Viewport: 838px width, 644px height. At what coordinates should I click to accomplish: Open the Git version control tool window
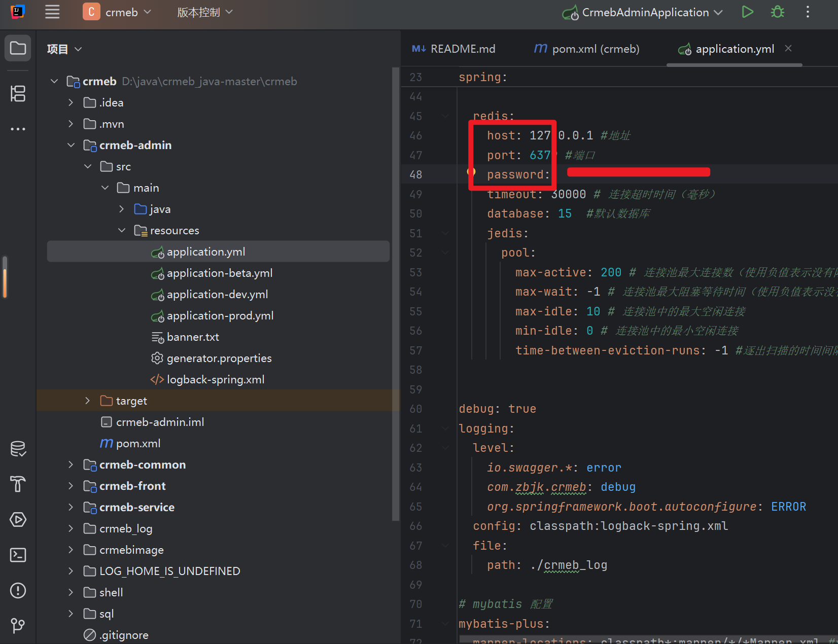click(18, 626)
